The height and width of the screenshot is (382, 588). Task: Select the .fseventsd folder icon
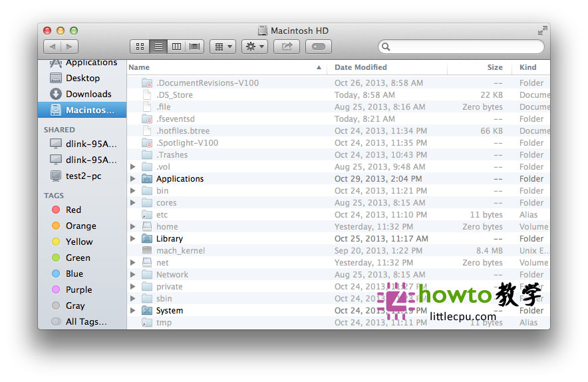(x=147, y=119)
